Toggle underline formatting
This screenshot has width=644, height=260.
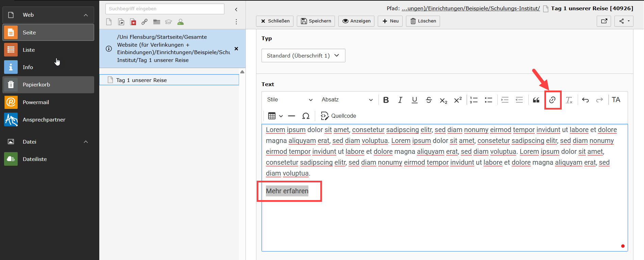(414, 100)
